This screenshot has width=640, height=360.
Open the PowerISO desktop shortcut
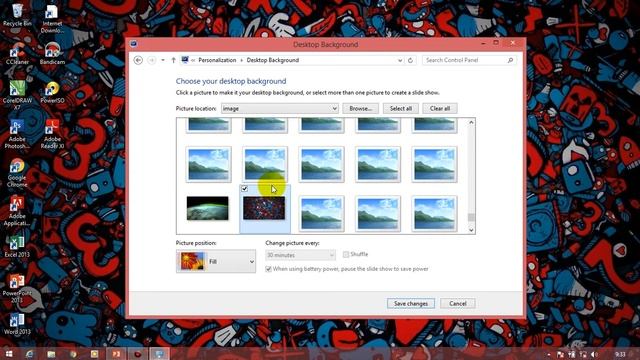pos(52,92)
